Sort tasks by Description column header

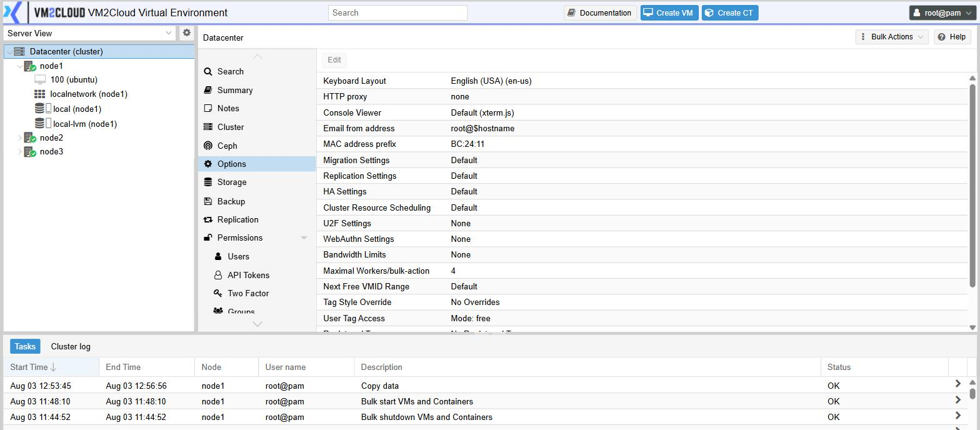click(x=587, y=367)
